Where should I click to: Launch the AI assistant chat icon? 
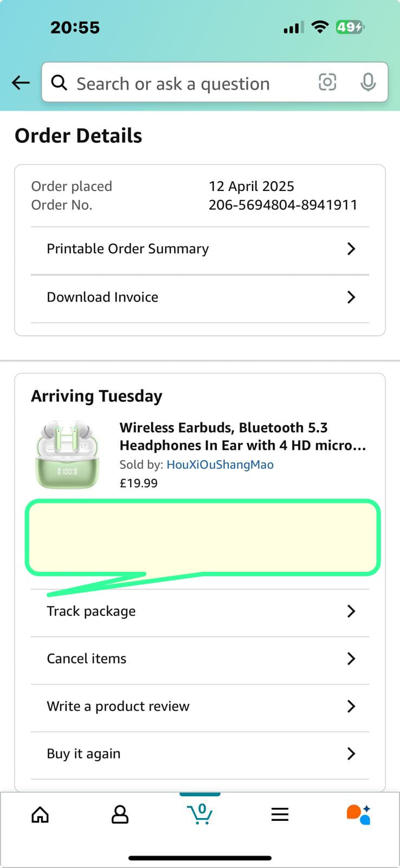click(358, 814)
